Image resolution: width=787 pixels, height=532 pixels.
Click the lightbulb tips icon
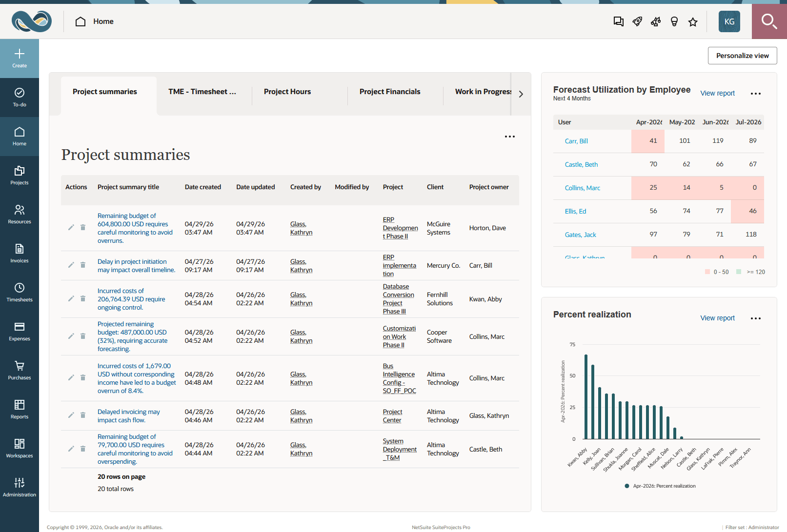click(x=674, y=21)
